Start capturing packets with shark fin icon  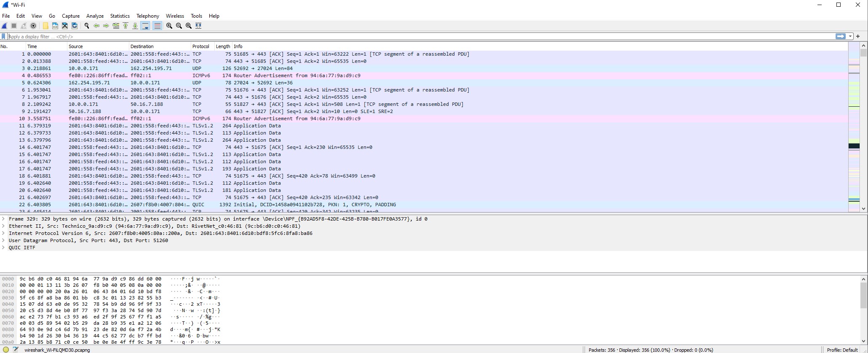[x=5, y=26]
